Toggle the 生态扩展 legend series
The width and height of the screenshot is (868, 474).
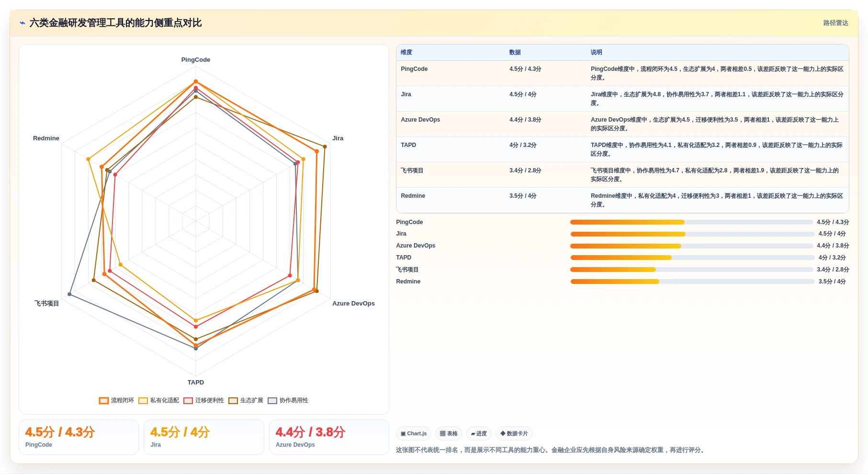click(x=246, y=400)
